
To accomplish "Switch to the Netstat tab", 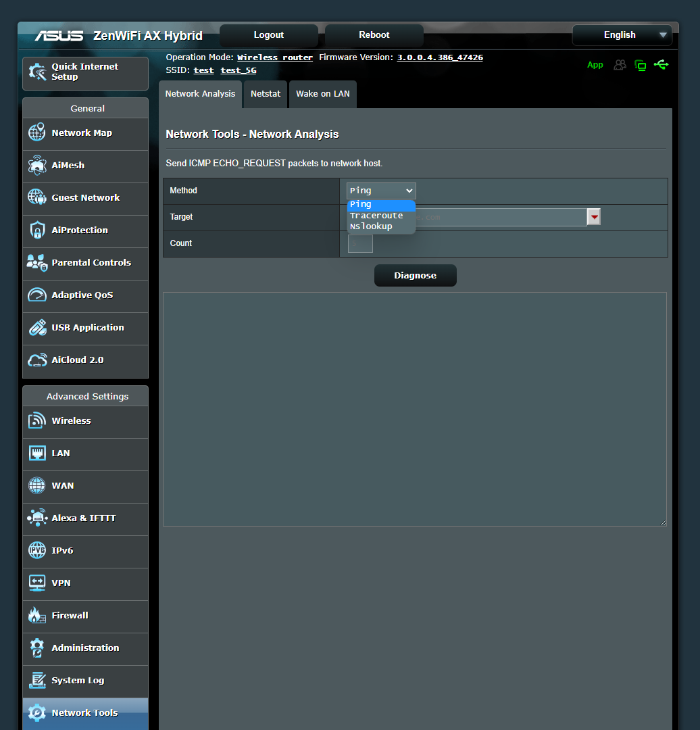I will (x=265, y=94).
